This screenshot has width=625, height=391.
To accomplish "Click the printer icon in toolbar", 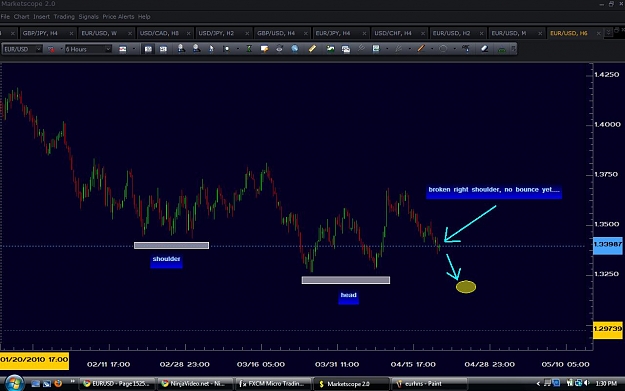I will point(279,49).
